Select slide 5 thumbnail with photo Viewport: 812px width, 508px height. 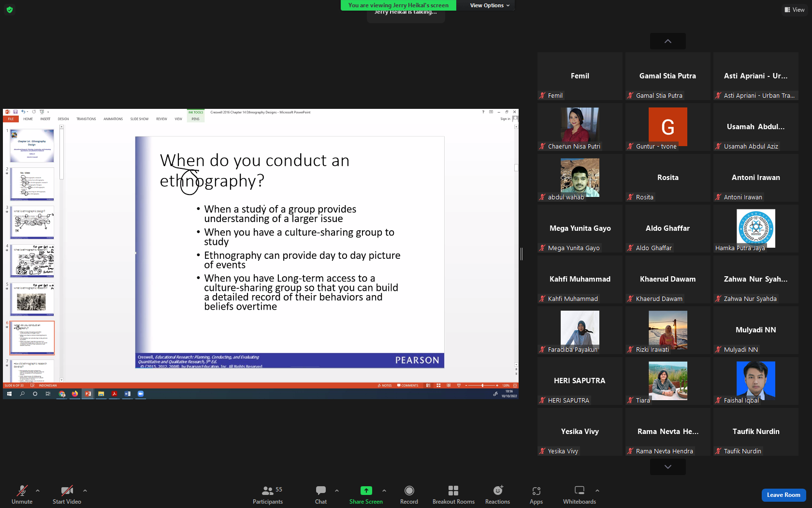(32, 299)
